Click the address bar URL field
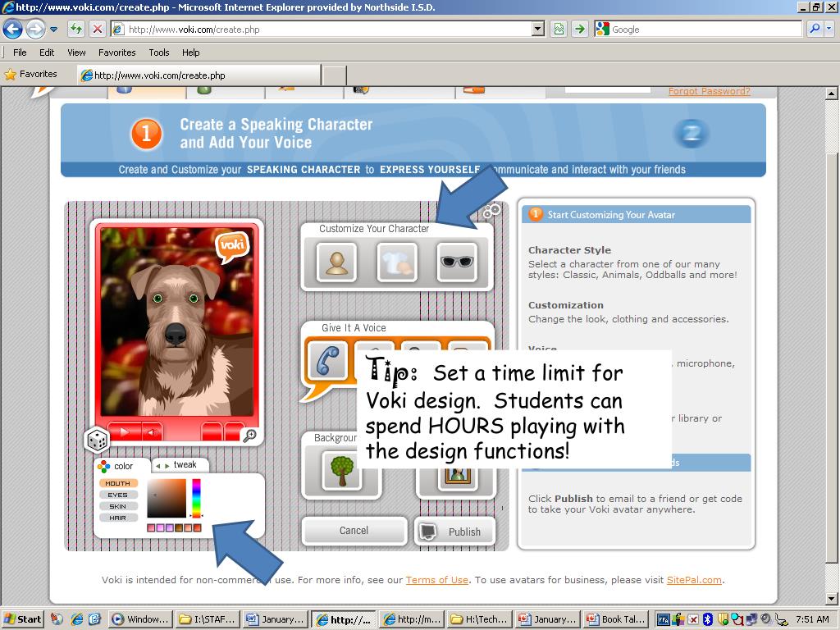The height and width of the screenshot is (630, 840). [322, 29]
